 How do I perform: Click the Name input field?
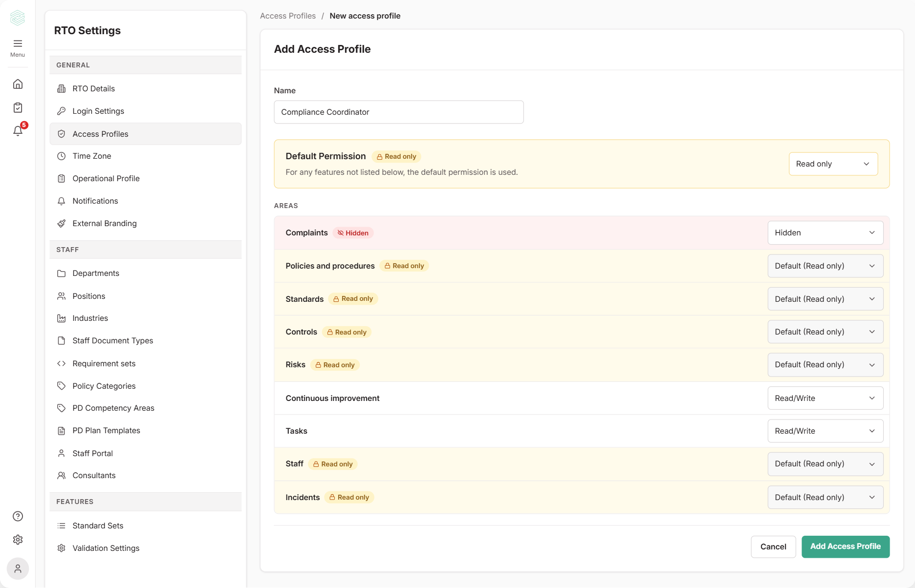point(399,112)
